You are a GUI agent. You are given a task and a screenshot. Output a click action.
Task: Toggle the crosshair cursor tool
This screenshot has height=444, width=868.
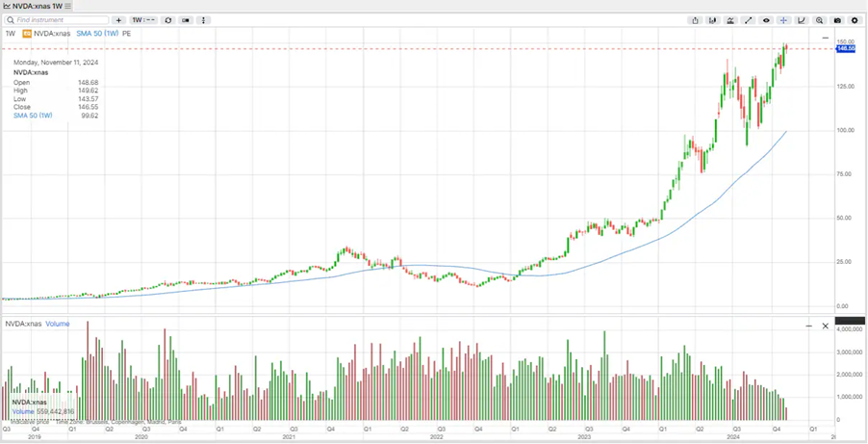pyautogui.click(x=784, y=20)
